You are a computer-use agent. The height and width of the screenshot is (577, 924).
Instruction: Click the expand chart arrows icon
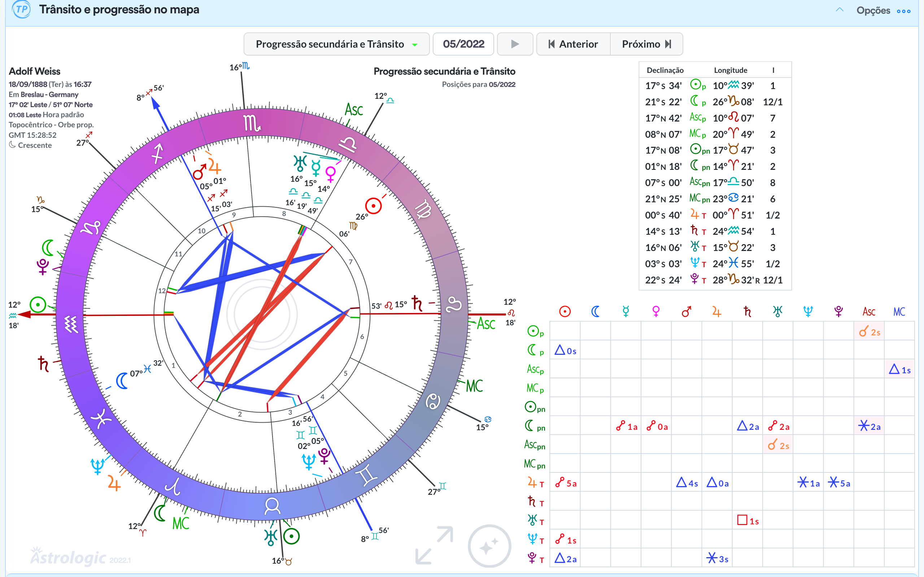click(x=434, y=545)
